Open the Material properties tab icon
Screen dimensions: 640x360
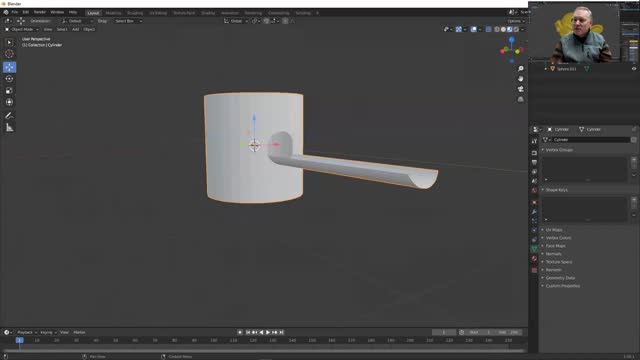[x=534, y=258]
